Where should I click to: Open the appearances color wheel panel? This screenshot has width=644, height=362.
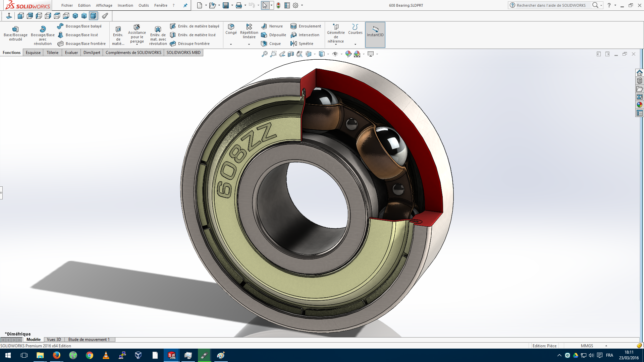point(640,105)
